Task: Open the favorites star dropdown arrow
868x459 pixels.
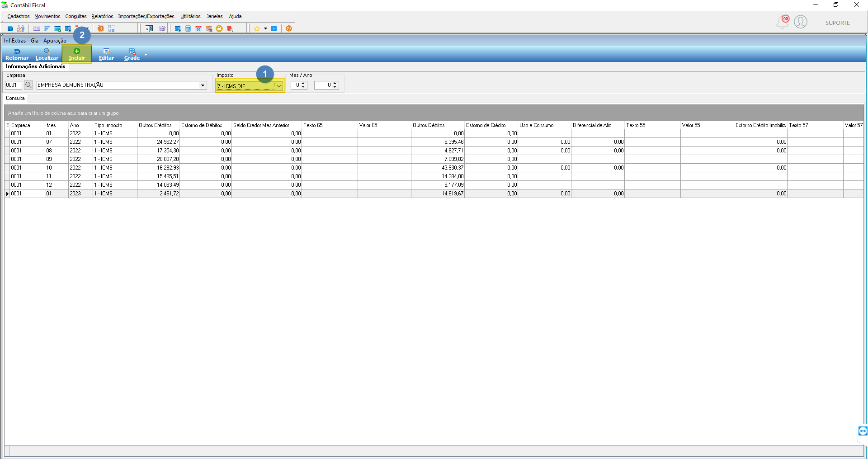Action: point(265,28)
